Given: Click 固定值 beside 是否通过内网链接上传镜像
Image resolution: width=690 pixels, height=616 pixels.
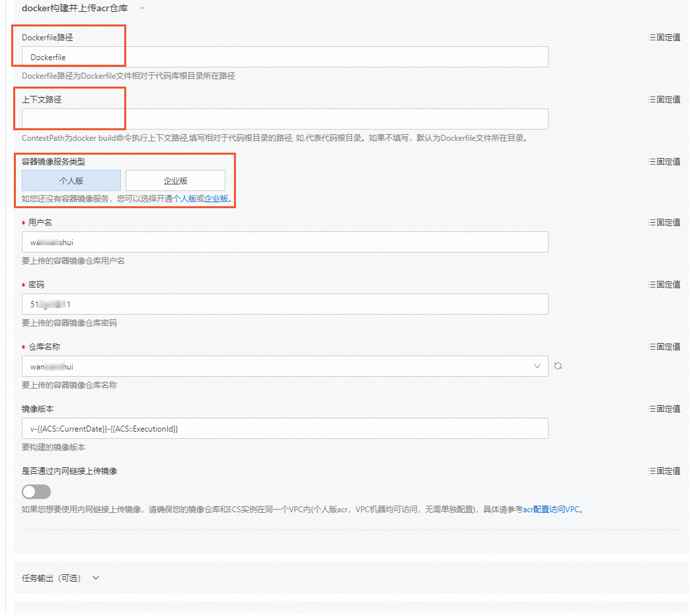Looking at the screenshot, I should pyautogui.click(x=664, y=471).
